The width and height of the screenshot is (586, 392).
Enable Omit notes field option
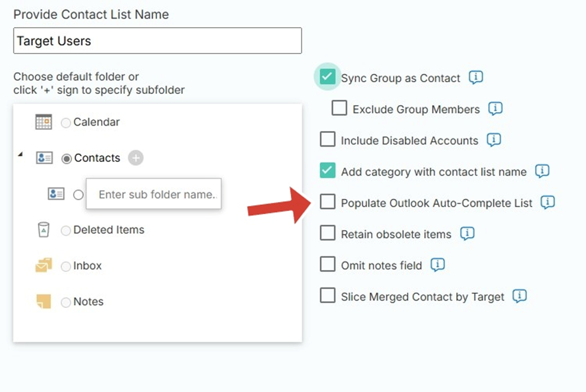tap(328, 264)
